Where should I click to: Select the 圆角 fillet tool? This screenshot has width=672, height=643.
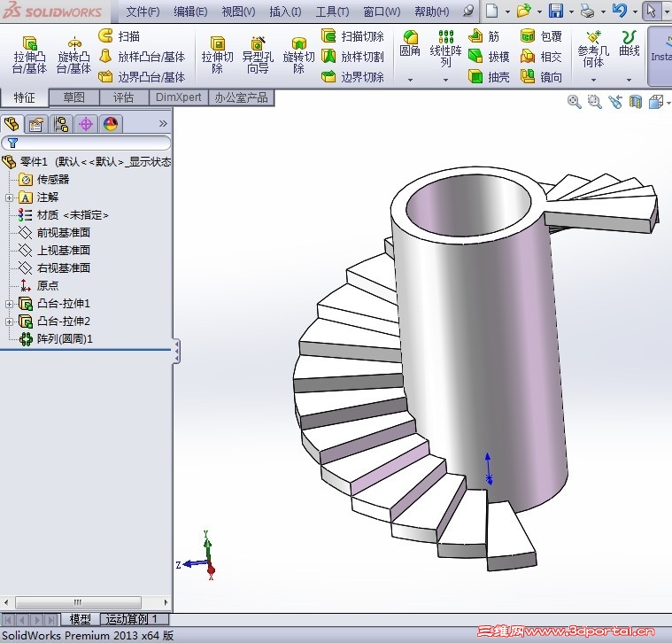(410, 44)
